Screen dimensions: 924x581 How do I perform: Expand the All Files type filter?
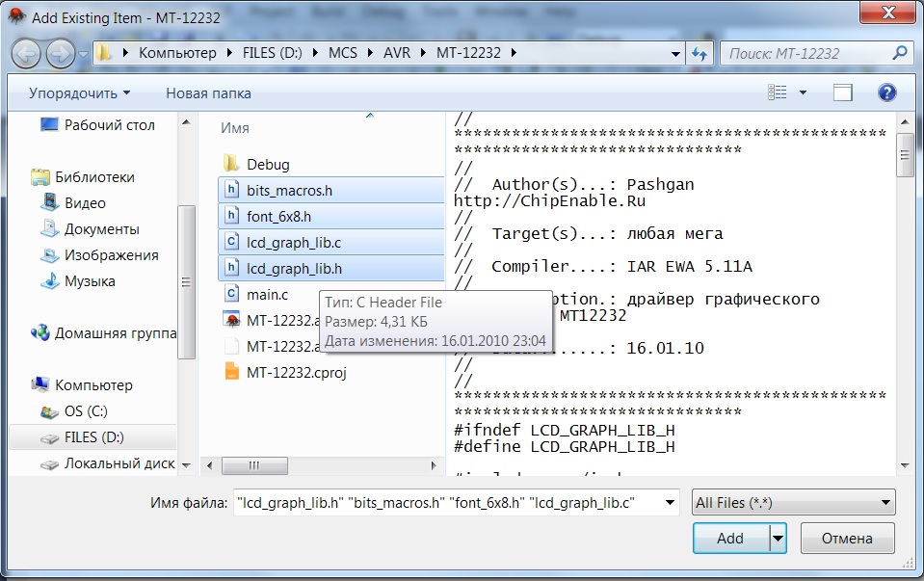[x=793, y=503]
